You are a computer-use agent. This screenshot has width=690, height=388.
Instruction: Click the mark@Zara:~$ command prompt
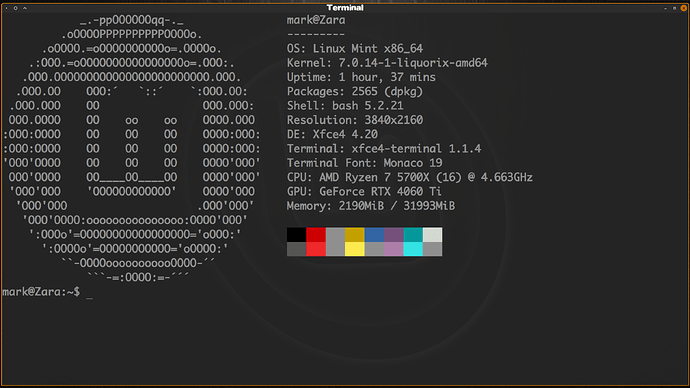41,292
